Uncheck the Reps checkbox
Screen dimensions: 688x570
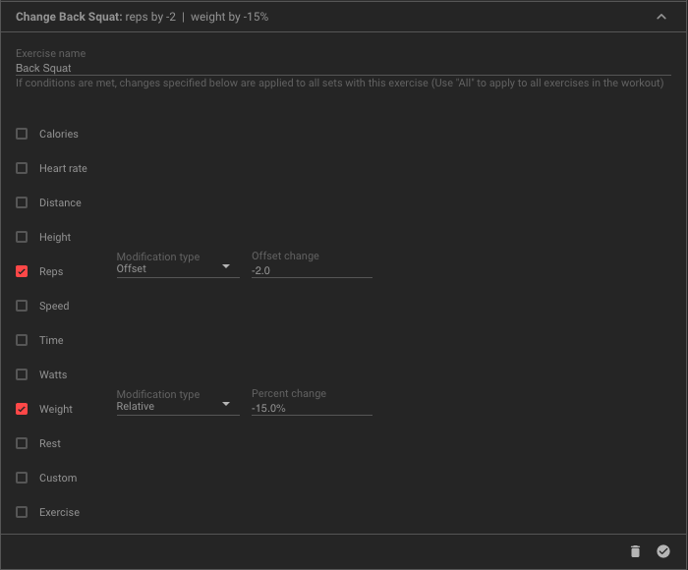[x=22, y=271]
